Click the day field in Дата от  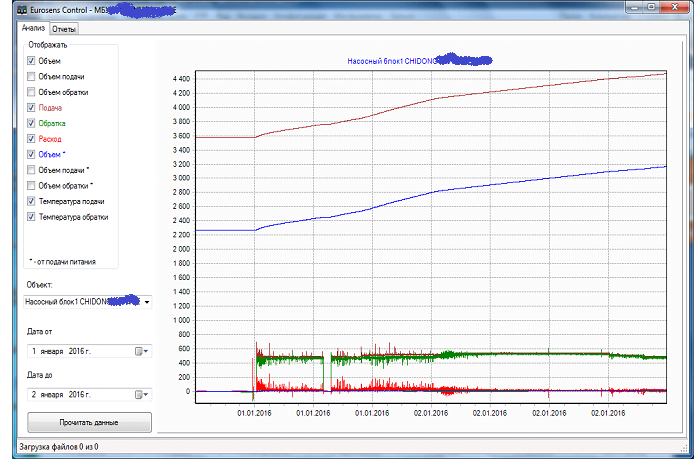click(x=35, y=351)
